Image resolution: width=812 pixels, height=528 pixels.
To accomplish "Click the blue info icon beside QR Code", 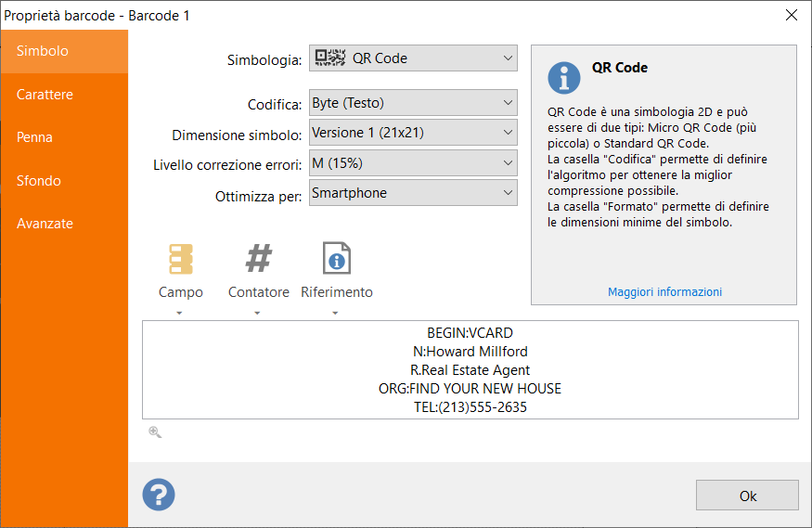I will 564,78.
